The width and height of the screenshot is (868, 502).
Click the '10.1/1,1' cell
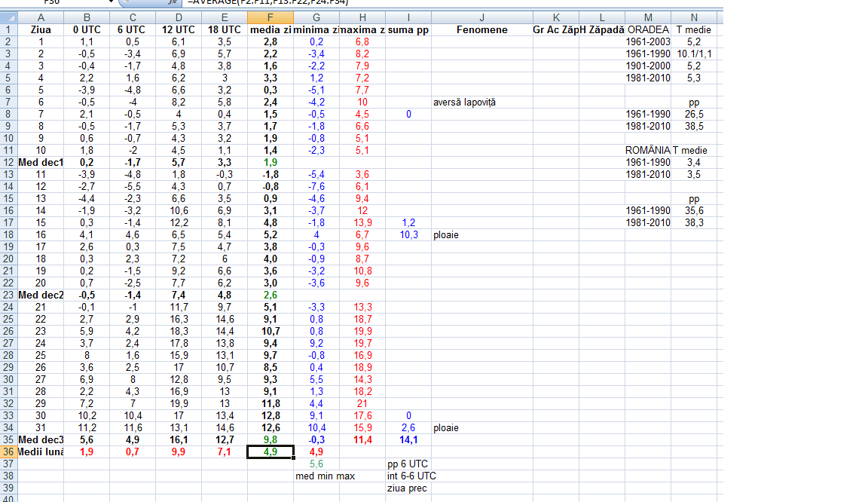694,54
